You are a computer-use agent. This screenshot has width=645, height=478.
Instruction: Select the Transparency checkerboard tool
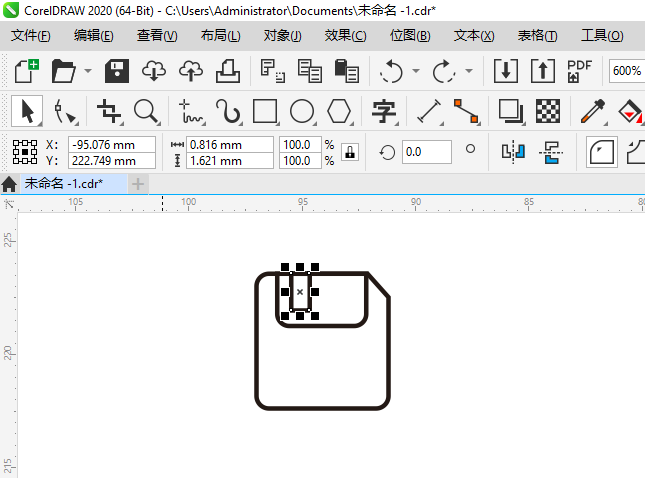click(x=548, y=111)
